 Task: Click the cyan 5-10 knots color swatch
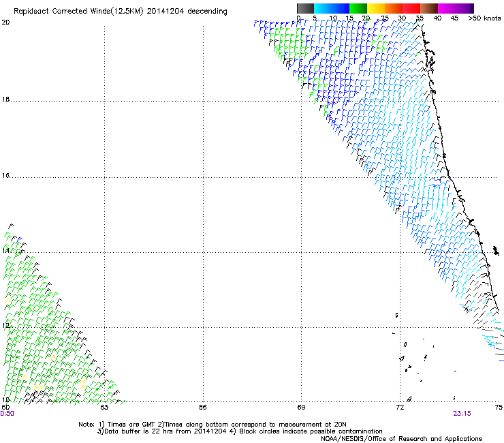pyautogui.click(x=323, y=8)
